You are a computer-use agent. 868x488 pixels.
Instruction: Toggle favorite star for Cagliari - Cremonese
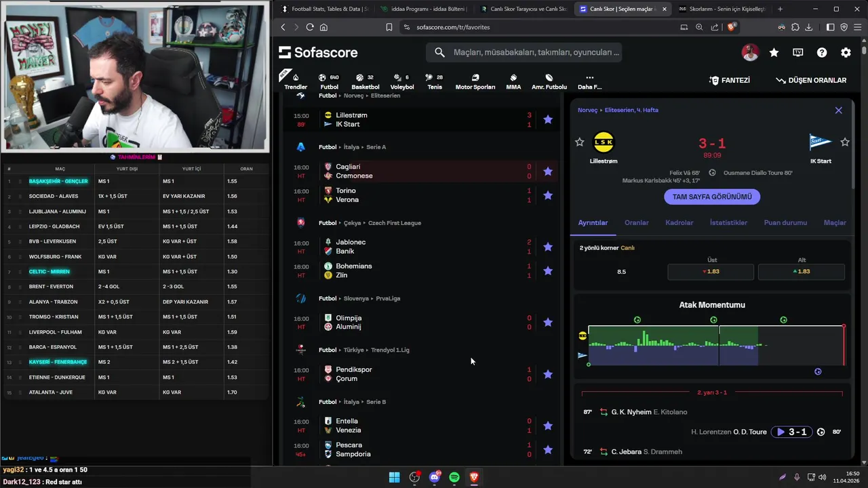pyautogui.click(x=548, y=171)
